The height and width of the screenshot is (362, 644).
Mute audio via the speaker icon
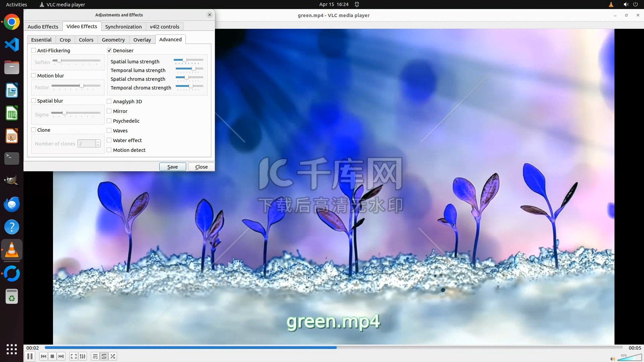tap(612, 359)
